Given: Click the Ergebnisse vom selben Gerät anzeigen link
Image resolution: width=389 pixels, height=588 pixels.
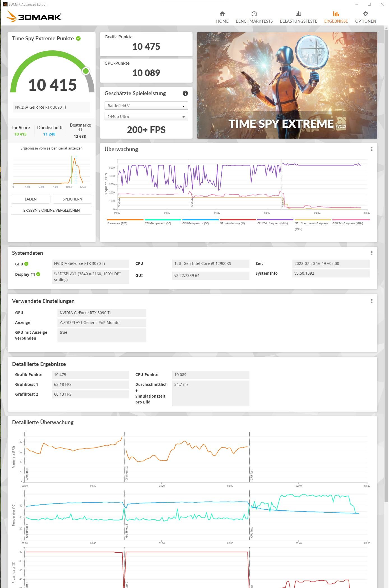Looking at the screenshot, I should coord(52,148).
